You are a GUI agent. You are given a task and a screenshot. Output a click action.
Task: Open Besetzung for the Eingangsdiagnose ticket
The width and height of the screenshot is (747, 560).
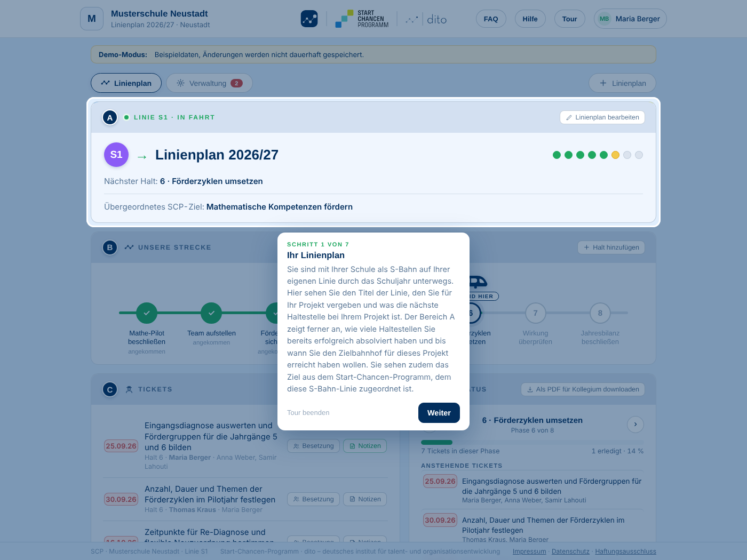coord(313,446)
